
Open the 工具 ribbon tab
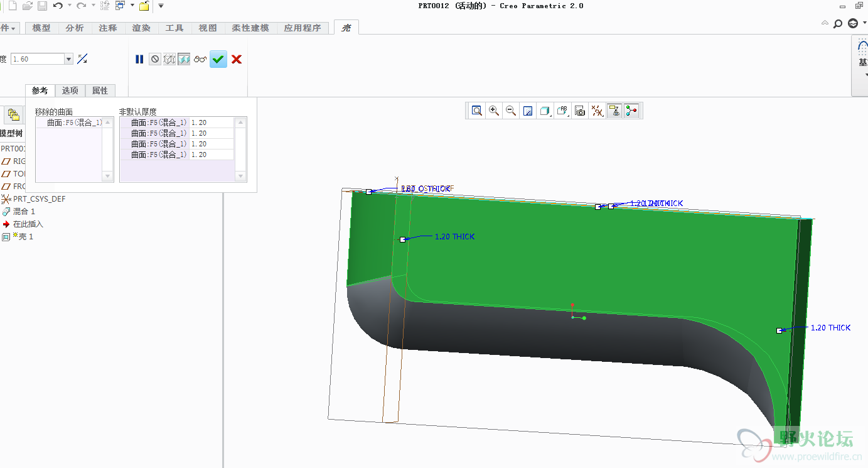(x=174, y=28)
